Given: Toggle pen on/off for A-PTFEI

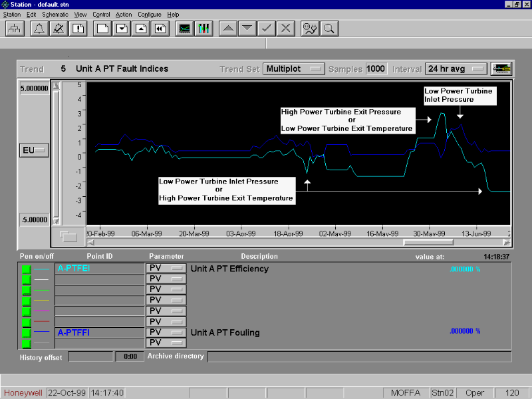Looking at the screenshot, I should (x=27, y=269).
